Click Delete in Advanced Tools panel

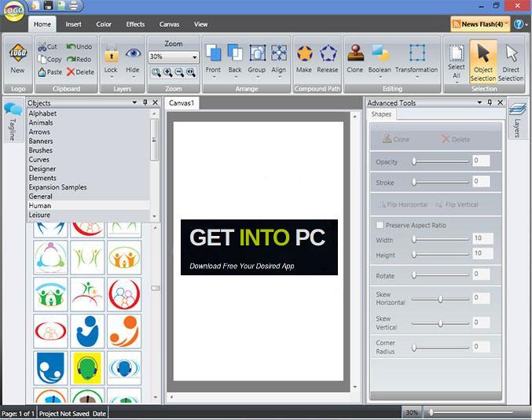point(456,139)
